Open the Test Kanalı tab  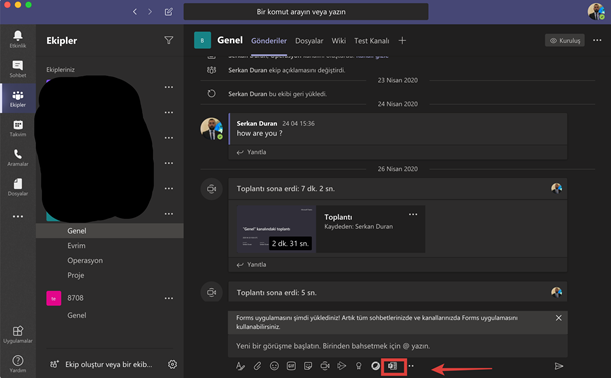pyautogui.click(x=372, y=41)
